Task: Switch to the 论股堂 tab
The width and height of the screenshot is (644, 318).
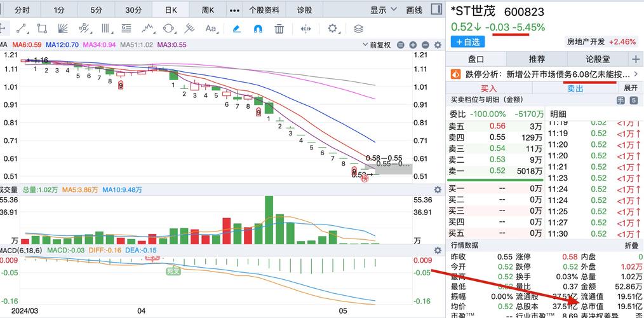Action: 597,59
